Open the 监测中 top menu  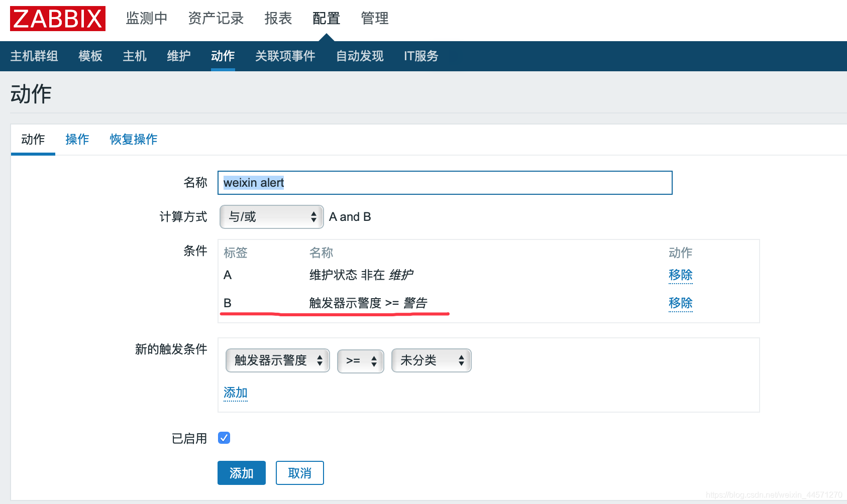click(147, 19)
